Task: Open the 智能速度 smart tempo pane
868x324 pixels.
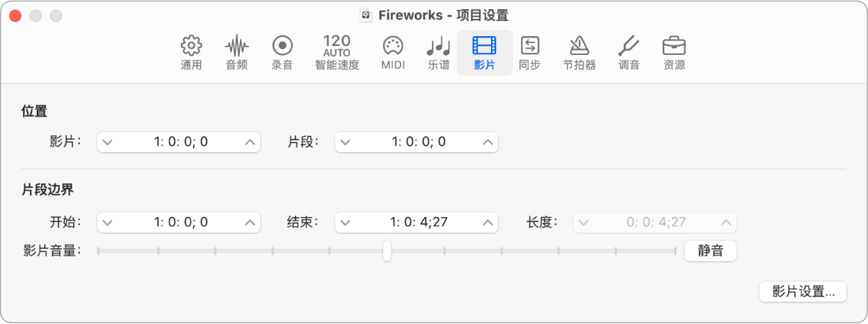Action: pyautogui.click(x=337, y=53)
